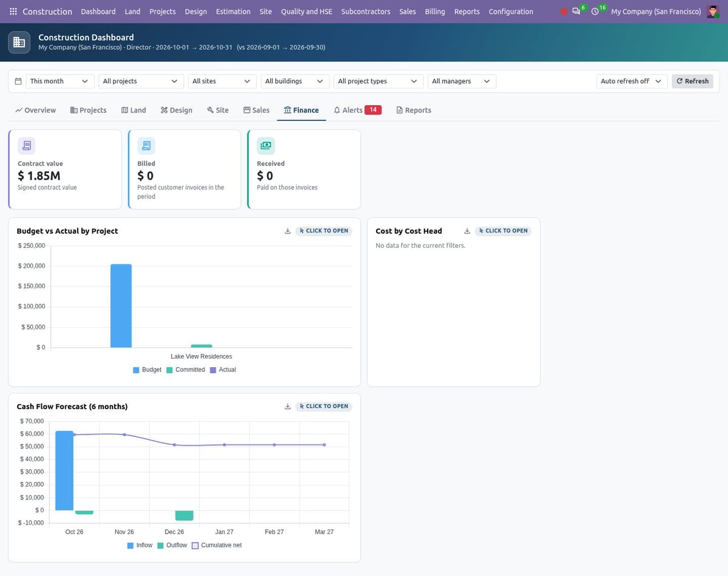The image size is (728, 576).
Task: Click the calendar icon in date filter
Action: [x=18, y=81]
